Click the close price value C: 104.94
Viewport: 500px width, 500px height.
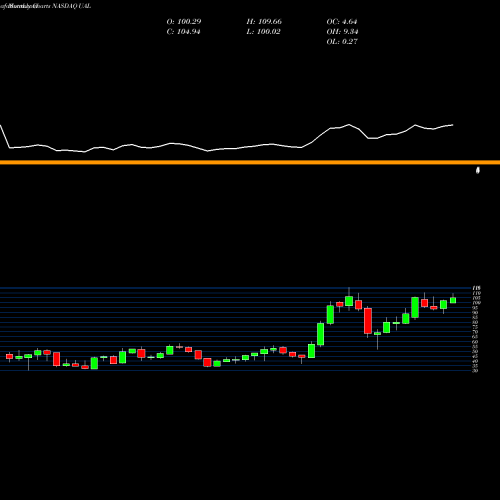point(183,32)
